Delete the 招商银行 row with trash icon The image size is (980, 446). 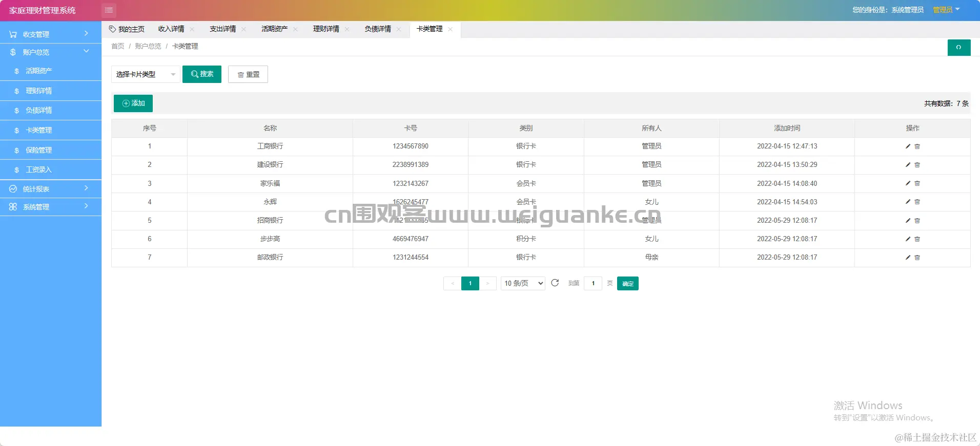pyautogui.click(x=917, y=221)
